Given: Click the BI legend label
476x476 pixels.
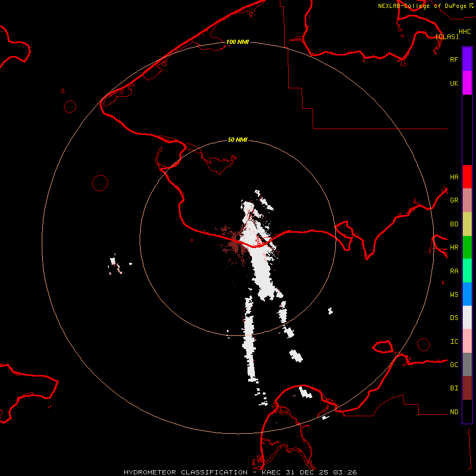Looking at the screenshot, I should [454, 388].
